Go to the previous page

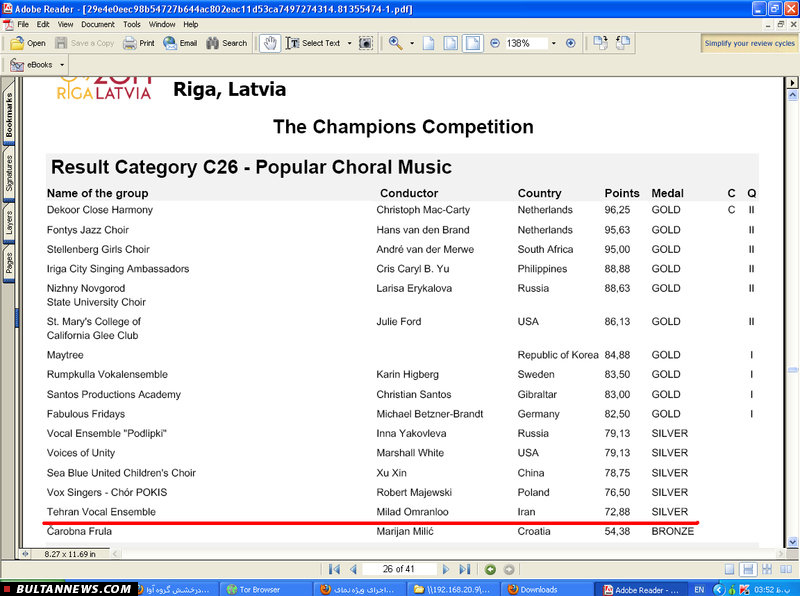pos(353,569)
